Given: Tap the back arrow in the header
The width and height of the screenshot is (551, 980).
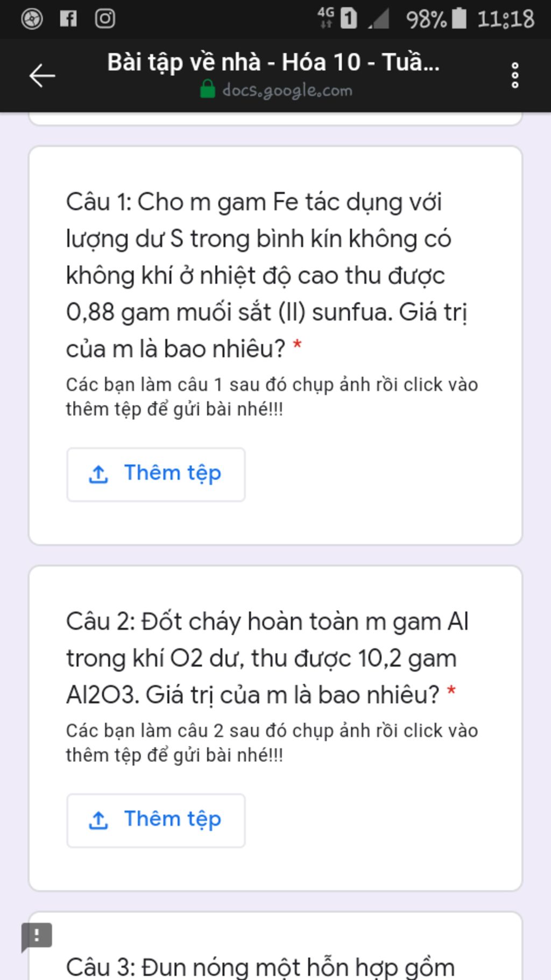Looking at the screenshot, I should (x=42, y=75).
